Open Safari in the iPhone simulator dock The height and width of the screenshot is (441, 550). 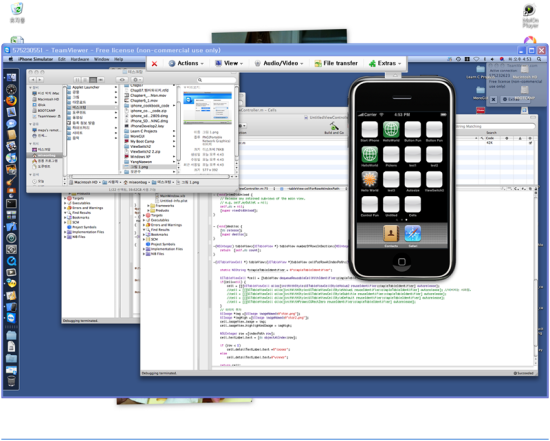click(412, 234)
